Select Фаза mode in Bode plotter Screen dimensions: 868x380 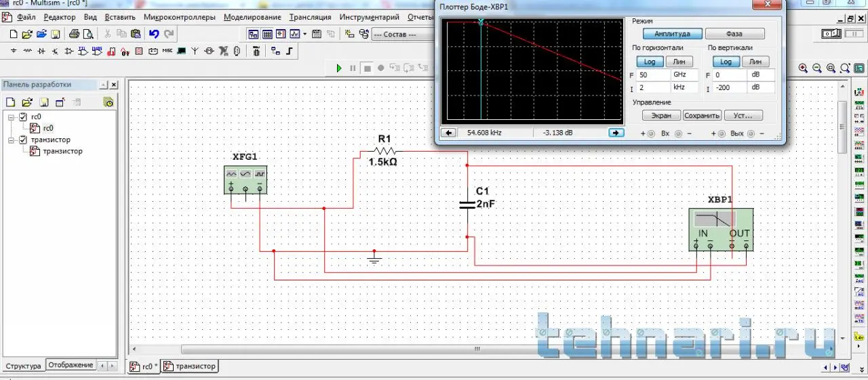(734, 34)
